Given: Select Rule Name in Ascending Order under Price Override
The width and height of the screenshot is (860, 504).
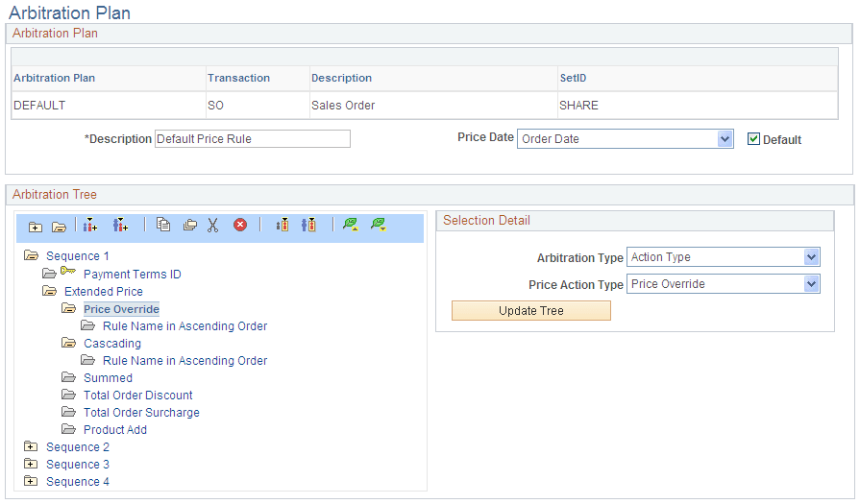Looking at the screenshot, I should pos(184,326).
